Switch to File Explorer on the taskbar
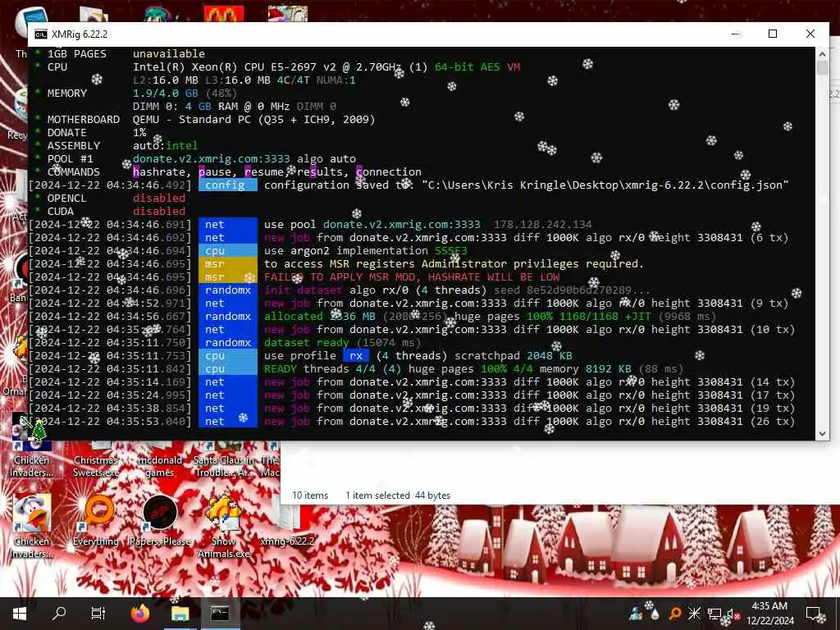The width and height of the screenshot is (840, 630). click(180, 614)
